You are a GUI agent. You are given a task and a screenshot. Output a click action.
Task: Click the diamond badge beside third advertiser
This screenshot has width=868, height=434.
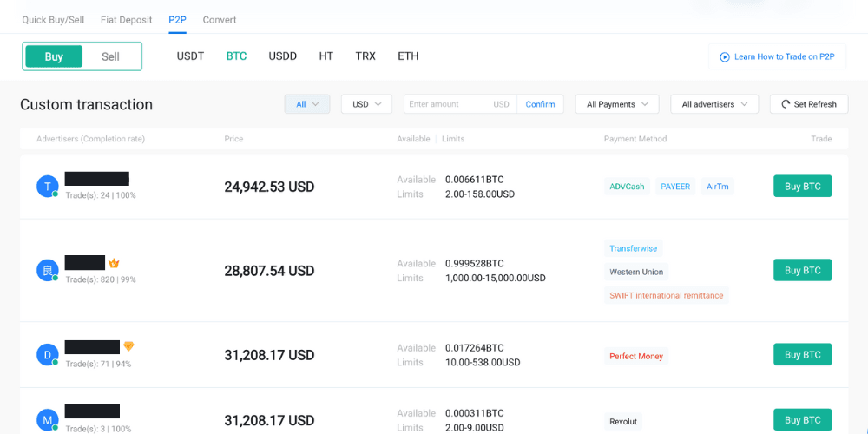click(128, 346)
